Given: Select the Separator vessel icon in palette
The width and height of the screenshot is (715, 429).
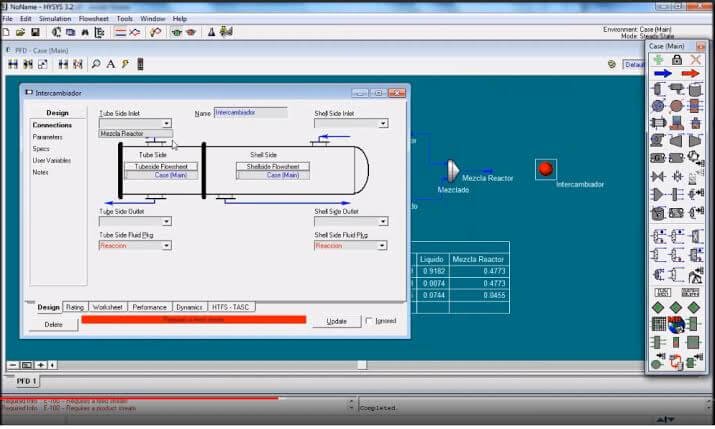Looking at the screenshot, I should 658,89.
